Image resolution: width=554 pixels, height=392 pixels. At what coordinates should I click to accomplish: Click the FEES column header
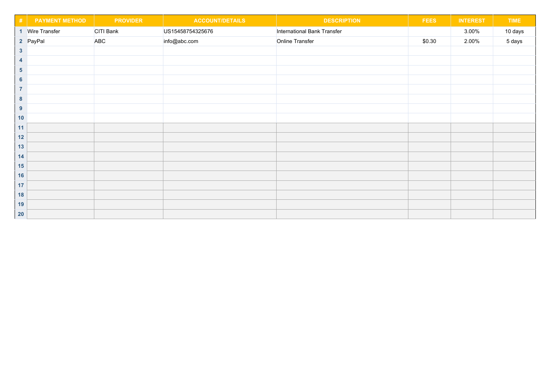pyautogui.click(x=429, y=21)
